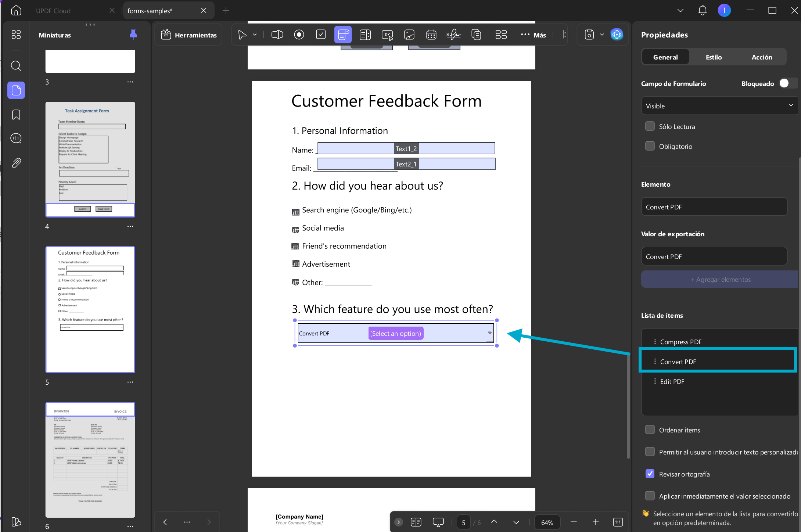Select the checkbox form tool
Viewport: 801px width, 532px height.
(321, 35)
